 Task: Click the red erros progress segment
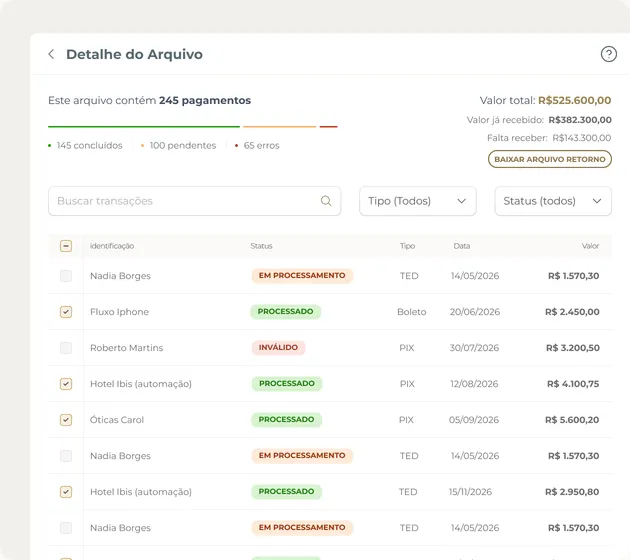tap(328, 127)
